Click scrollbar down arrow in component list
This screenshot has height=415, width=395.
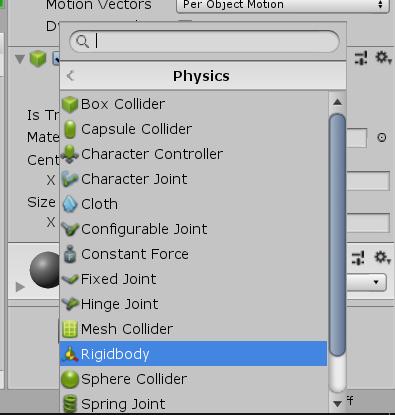337,404
